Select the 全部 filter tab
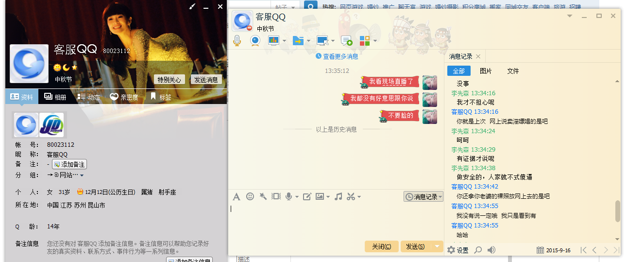The image size is (644, 262). (458, 71)
